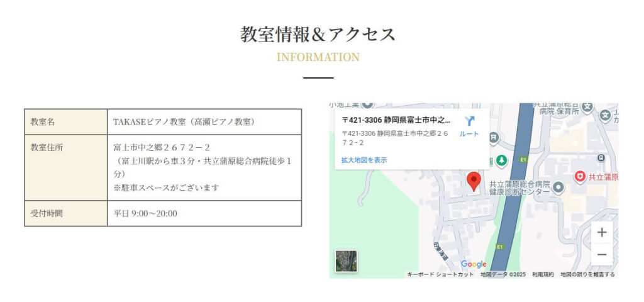The width and height of the screenshot is (644, 302).
Task: Click the Google logo on the map
Action: pyautogui.click(x=474, y=264)
